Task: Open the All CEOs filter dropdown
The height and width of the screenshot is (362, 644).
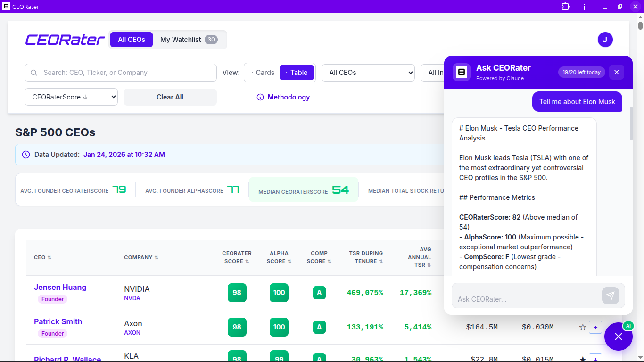Action: pos(368,73)
